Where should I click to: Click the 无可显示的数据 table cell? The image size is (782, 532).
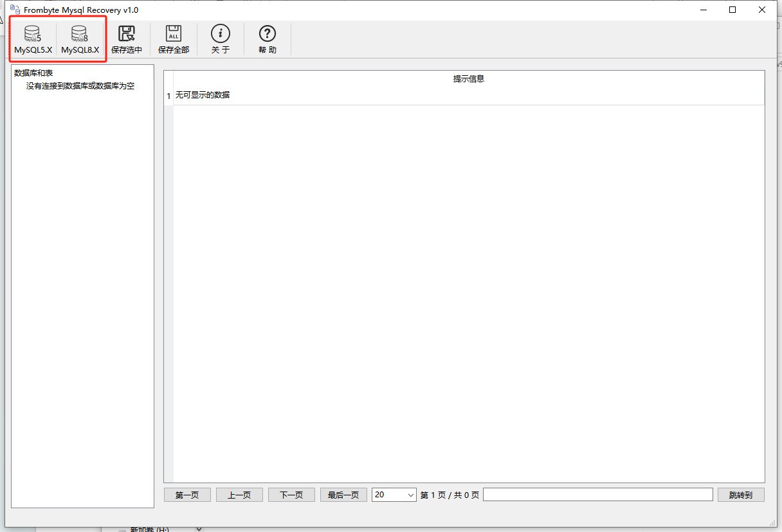point(203,95)
